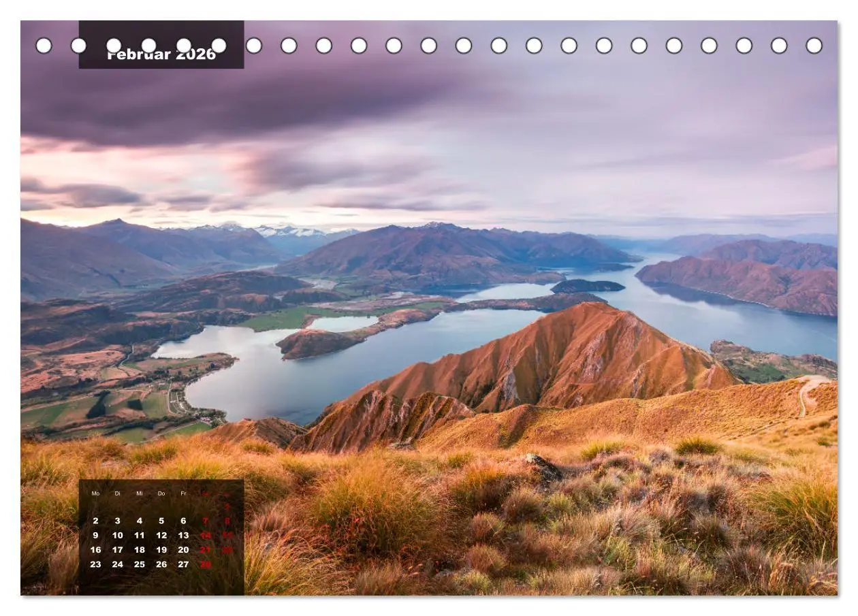This screenshot has height=616, width=858.
Task: Select date 2 in the calendar grid
Action: (95, 521)
